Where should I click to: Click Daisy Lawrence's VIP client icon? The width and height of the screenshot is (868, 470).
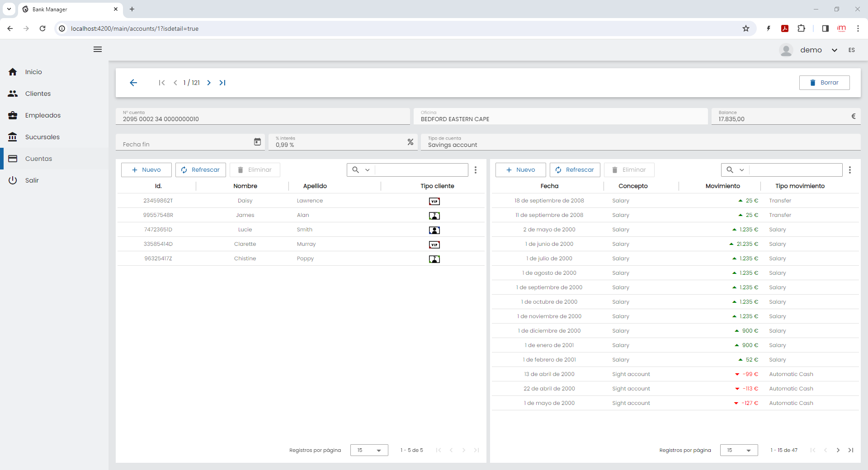(x=434, y=201)
